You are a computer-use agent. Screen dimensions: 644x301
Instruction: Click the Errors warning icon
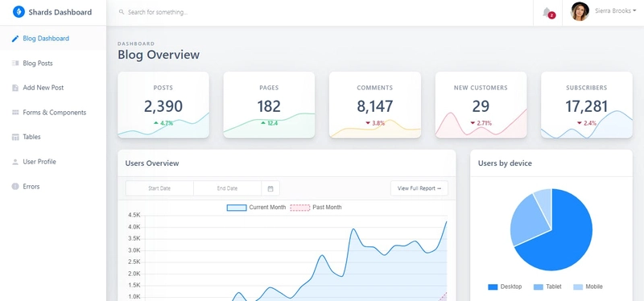coord(15,187)
